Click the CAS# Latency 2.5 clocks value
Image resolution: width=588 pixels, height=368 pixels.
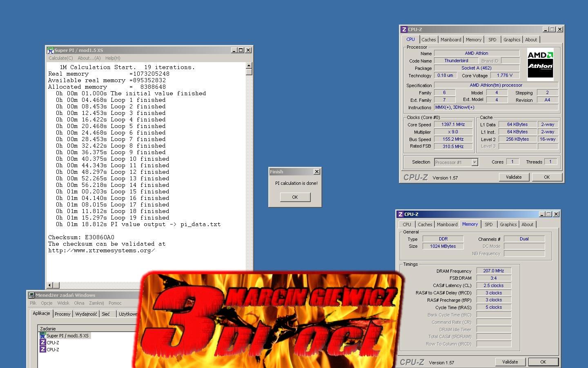click(494, 285)
